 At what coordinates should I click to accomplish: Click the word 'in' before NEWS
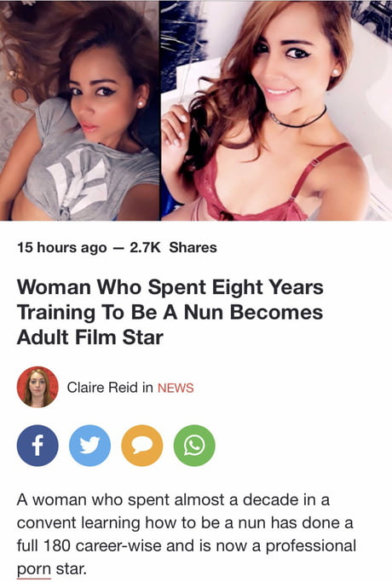tap(147, 388)
